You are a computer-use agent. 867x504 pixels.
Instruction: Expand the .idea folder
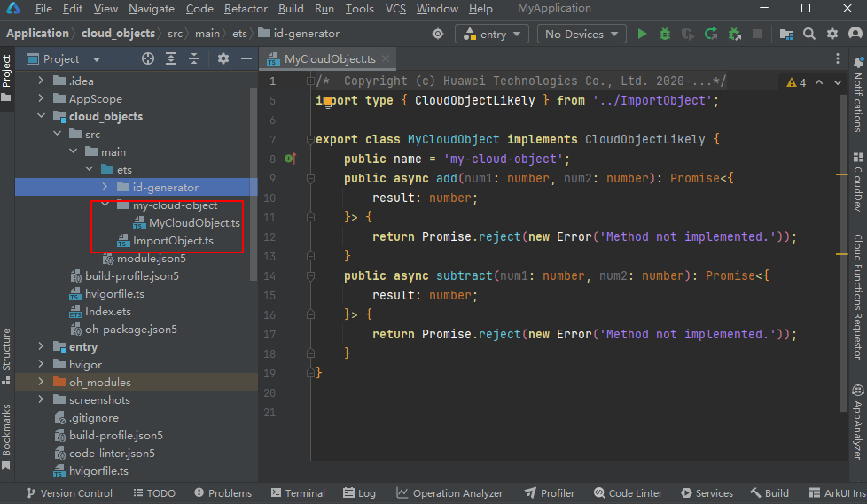pyautogui.click(x=41, y=81)
